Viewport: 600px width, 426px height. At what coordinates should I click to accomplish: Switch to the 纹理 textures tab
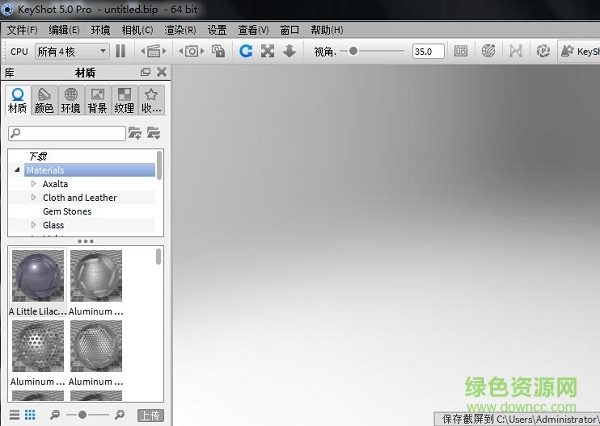(124, 100)
